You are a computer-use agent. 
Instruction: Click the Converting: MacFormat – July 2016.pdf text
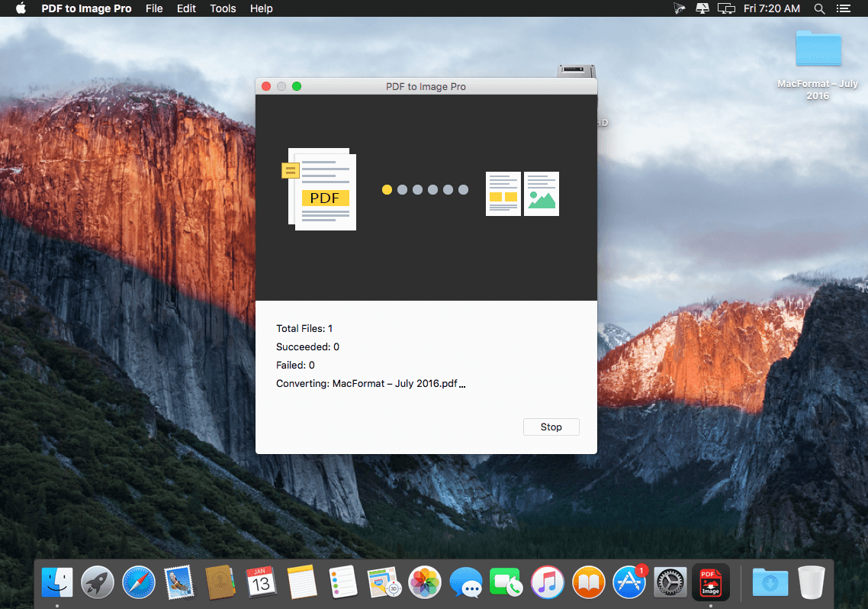(x=371, y=383)
